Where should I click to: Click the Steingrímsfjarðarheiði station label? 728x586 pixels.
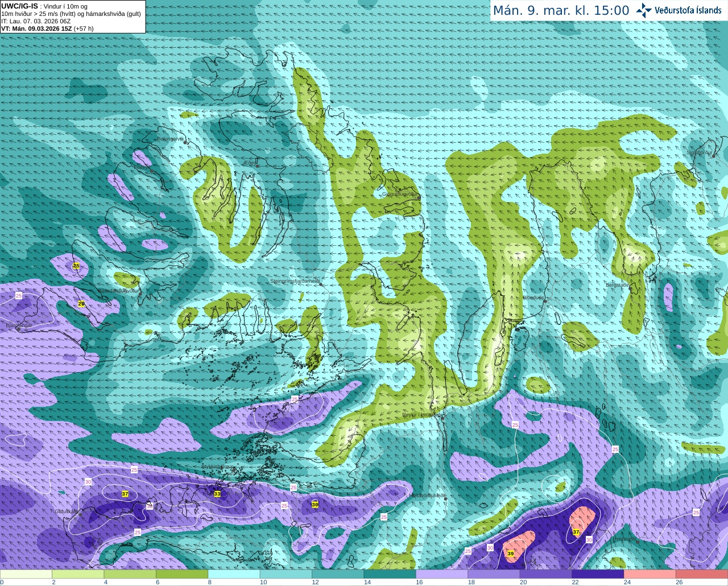(x=295, y=281)
